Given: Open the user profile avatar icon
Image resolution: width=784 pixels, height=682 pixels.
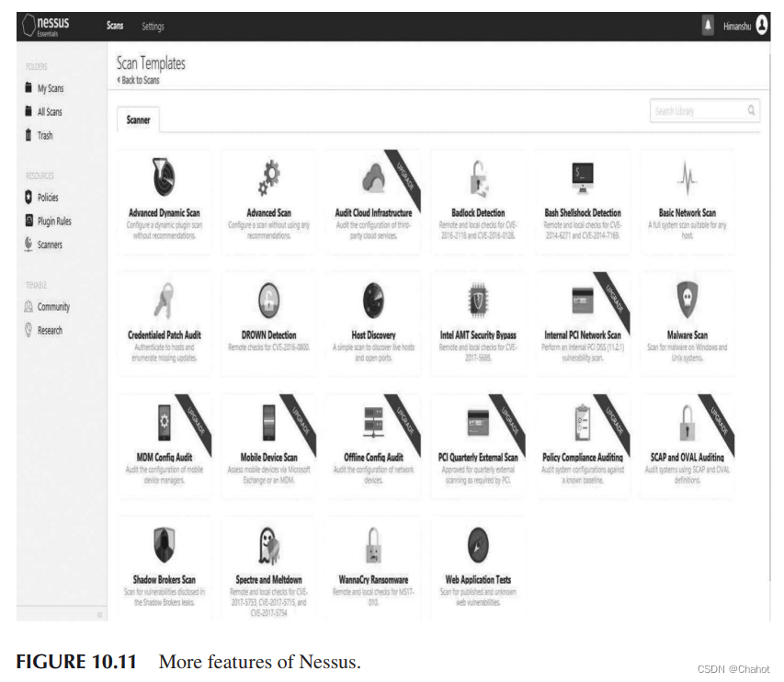Looking at the screenshot, I should 762,25.
